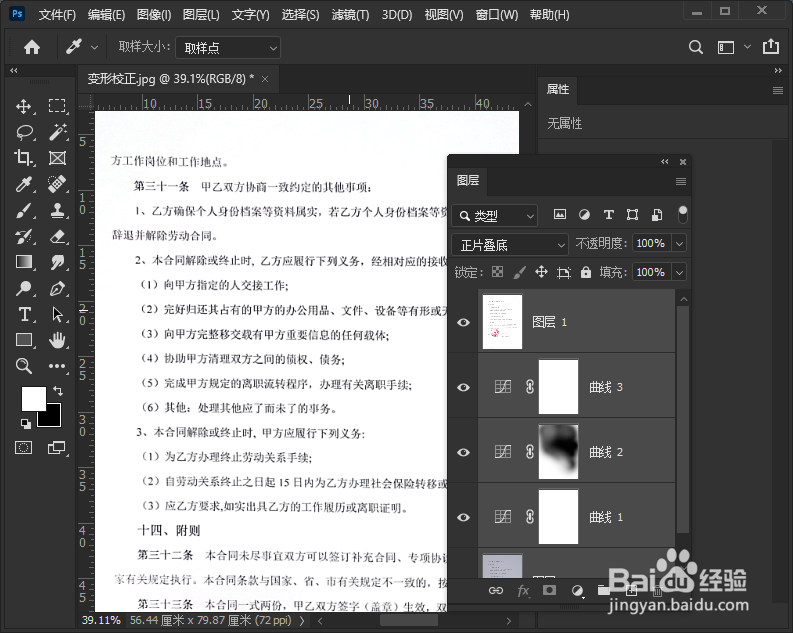
Task: Open the 类型 filter type dropdown
Action: click(495, 216)
